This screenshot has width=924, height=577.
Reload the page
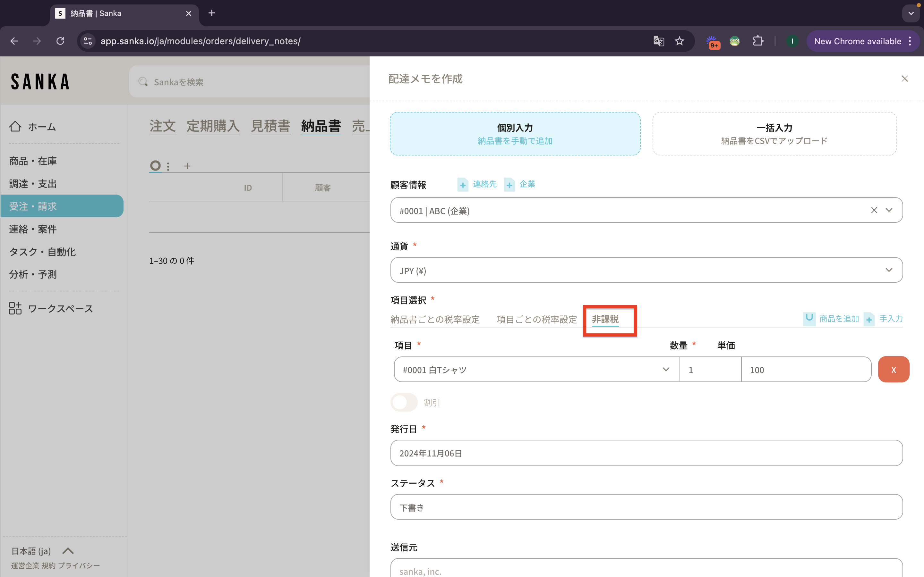click(60, 41)
